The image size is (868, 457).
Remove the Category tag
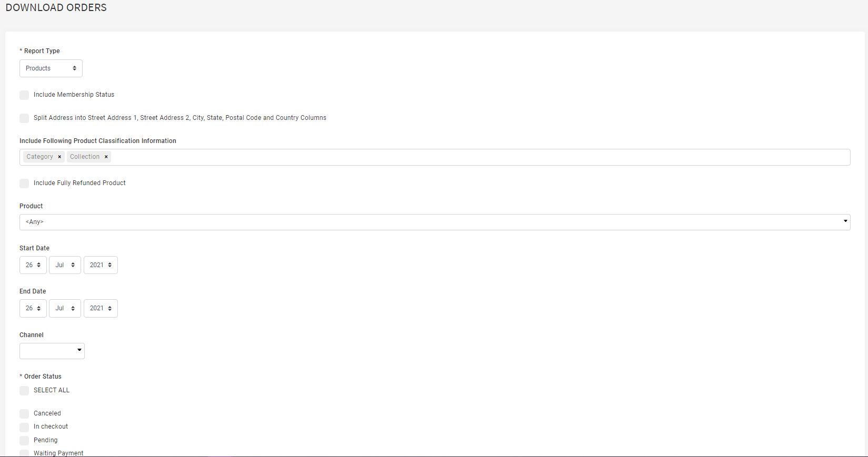pos(59,157)
